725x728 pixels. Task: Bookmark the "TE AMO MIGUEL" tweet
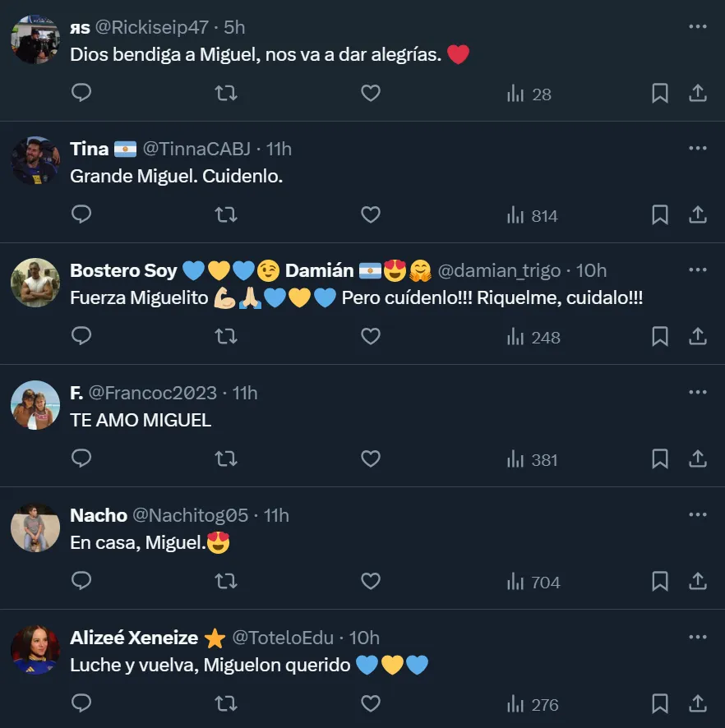click(x=659, y=458)
